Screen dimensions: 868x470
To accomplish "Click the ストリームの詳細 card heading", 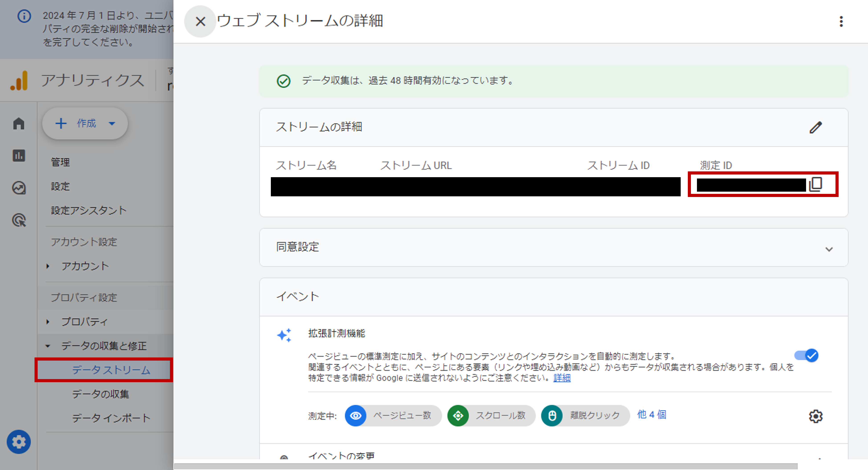I will point(319,127).
